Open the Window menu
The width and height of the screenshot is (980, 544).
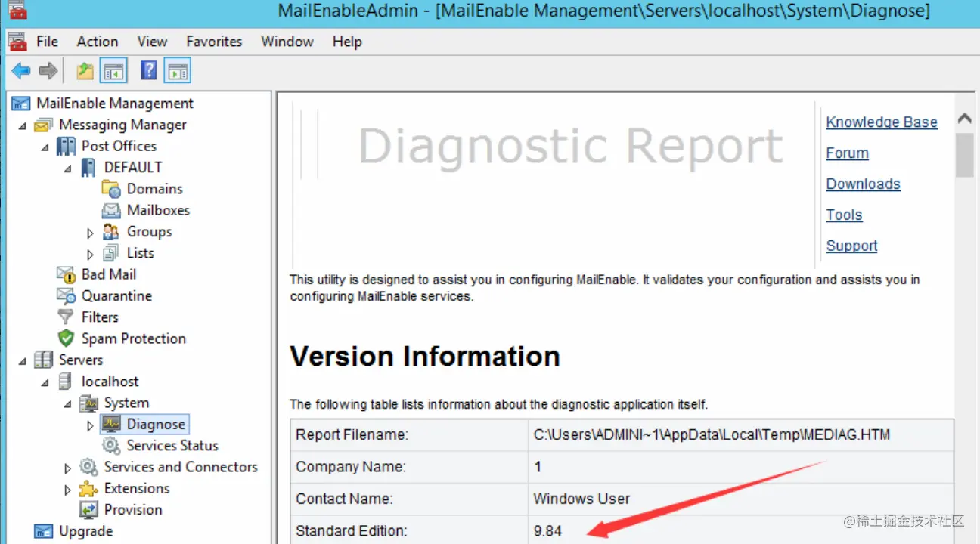click(287, 42)
